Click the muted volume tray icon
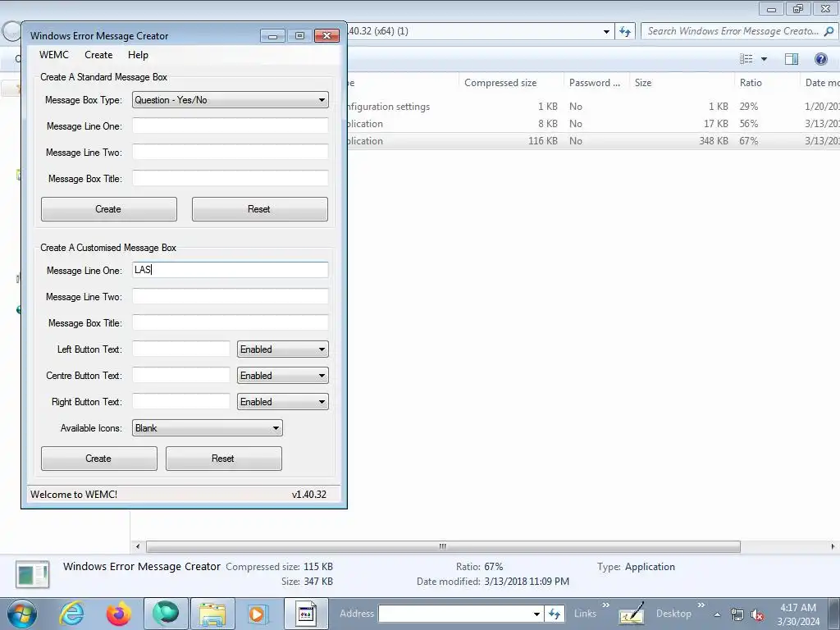 click(x=756, y=615)
